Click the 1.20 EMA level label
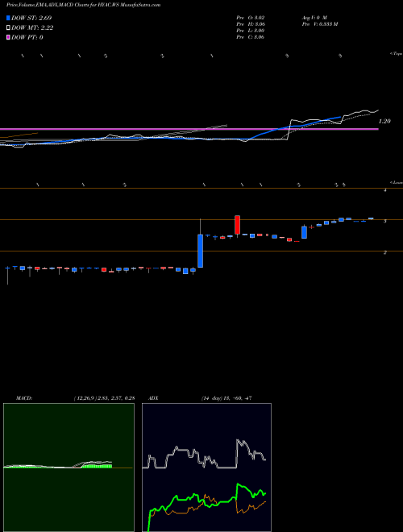This screenshot has height=532, width=403. pyautogui.click(x=384, y=121)
